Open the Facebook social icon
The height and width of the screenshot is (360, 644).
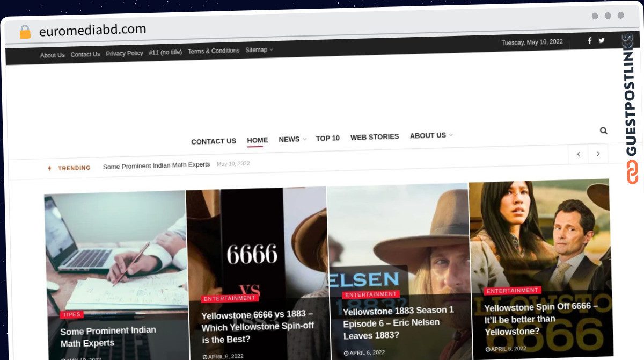coord(589,40)
